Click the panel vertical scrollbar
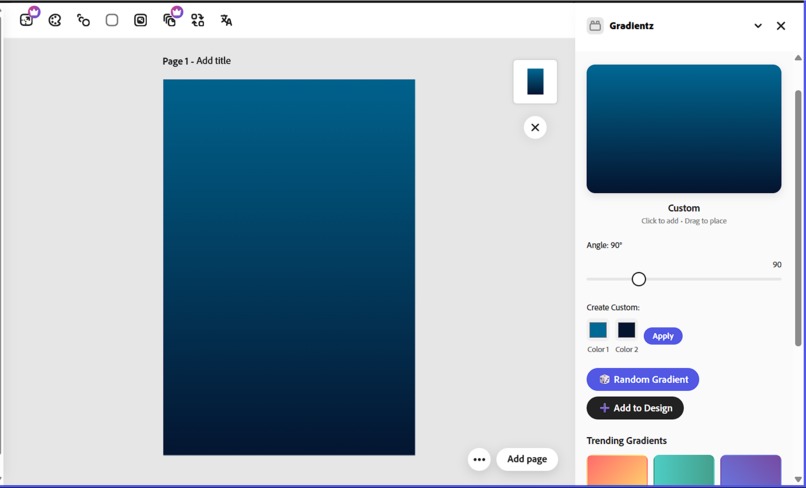 point(798,218)
